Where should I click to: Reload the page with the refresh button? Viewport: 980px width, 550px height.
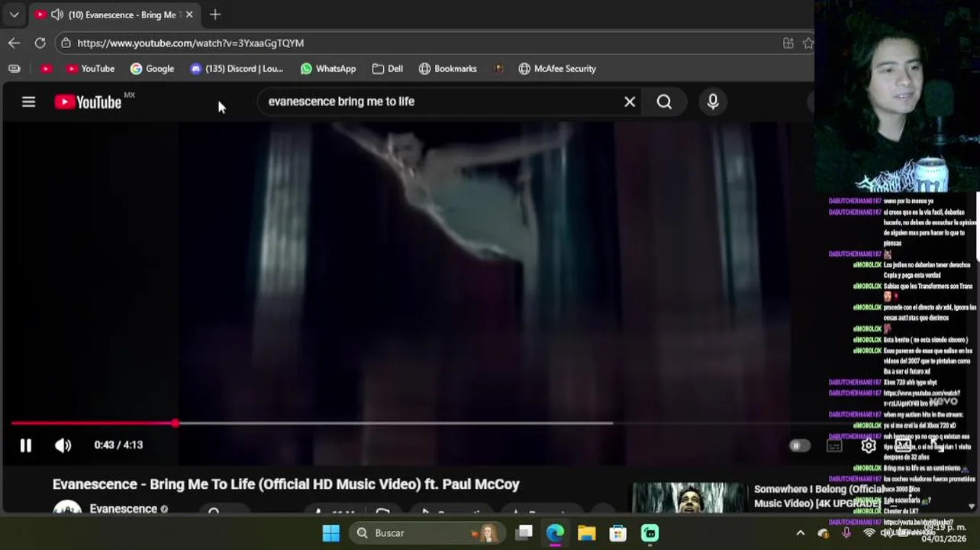pos(40,43)
